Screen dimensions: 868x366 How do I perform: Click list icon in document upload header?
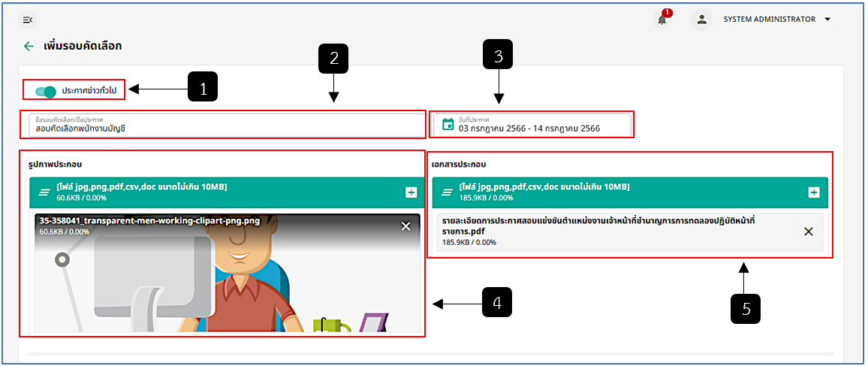coord(448,192)
